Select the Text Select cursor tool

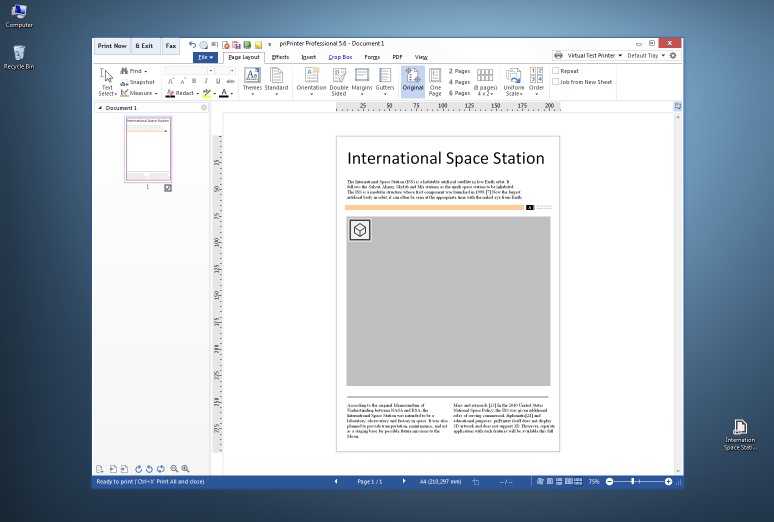tap(107, 82)
